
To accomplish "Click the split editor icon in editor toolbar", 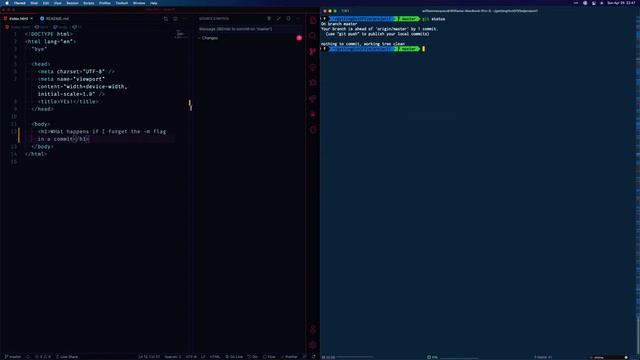I will coord(176,18).
